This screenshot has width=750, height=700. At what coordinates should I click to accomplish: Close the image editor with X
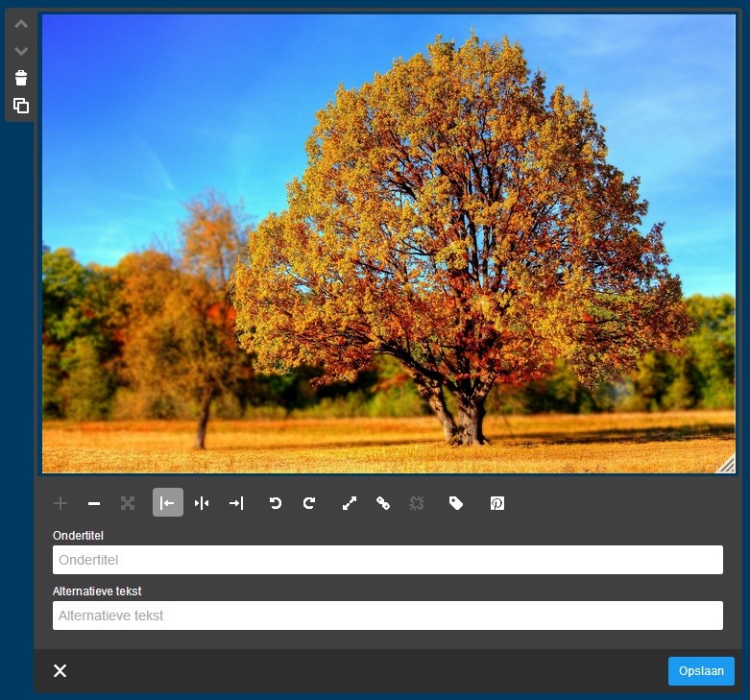coord(60,671)
